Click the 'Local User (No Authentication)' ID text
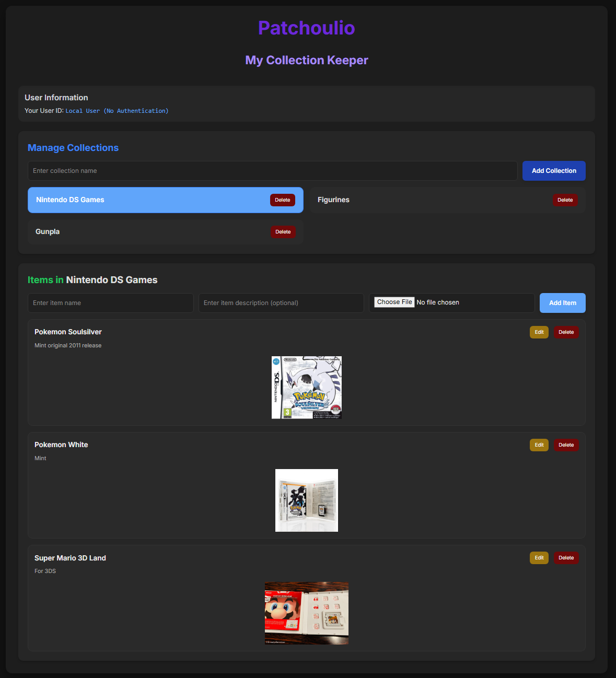This screenshot has height=678, width=616. [x=117, y=111]
